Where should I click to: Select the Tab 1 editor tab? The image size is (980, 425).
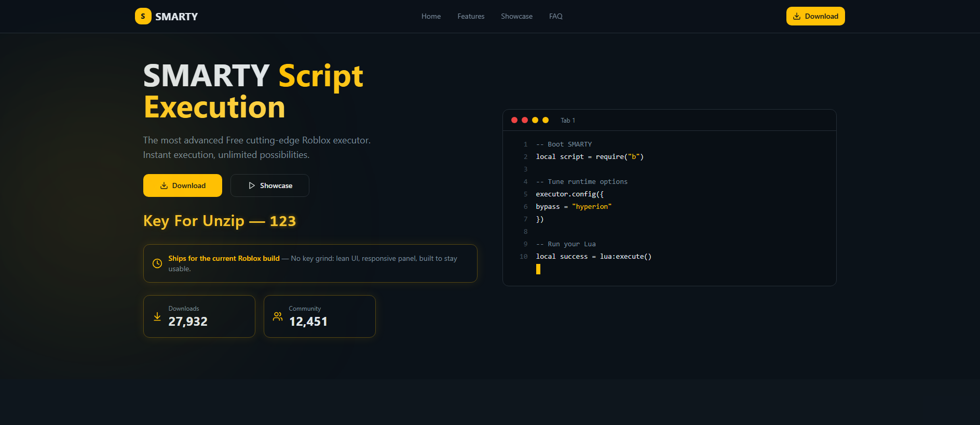click(568, 120)
